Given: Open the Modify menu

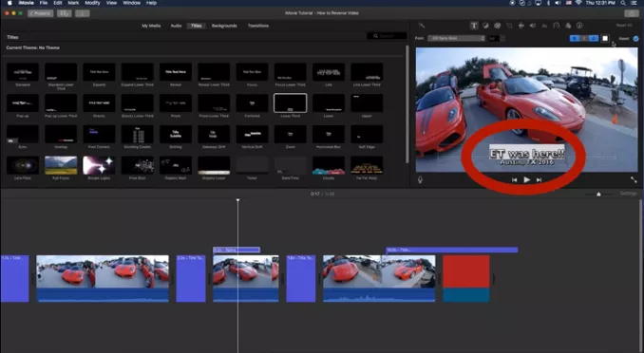Looking at the screenshot, I should [x=92, y=3].
